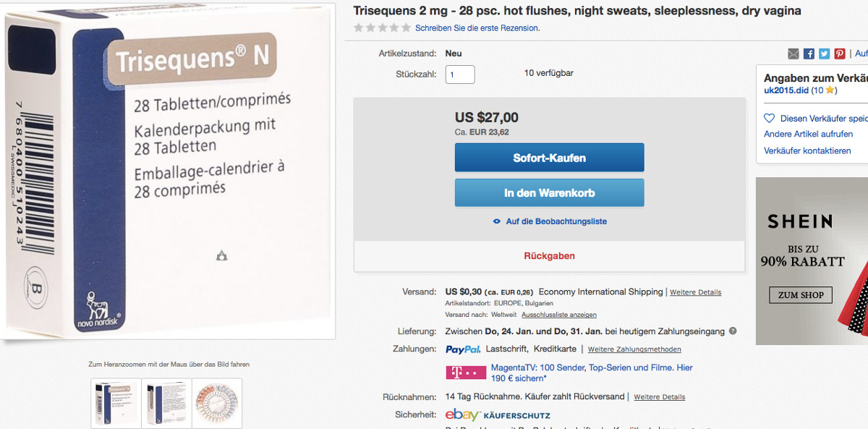Show Ausschlussliste anzeigen shipping exclusions
The width and height of the screenshot is (868, 429).
coord(559,315)
